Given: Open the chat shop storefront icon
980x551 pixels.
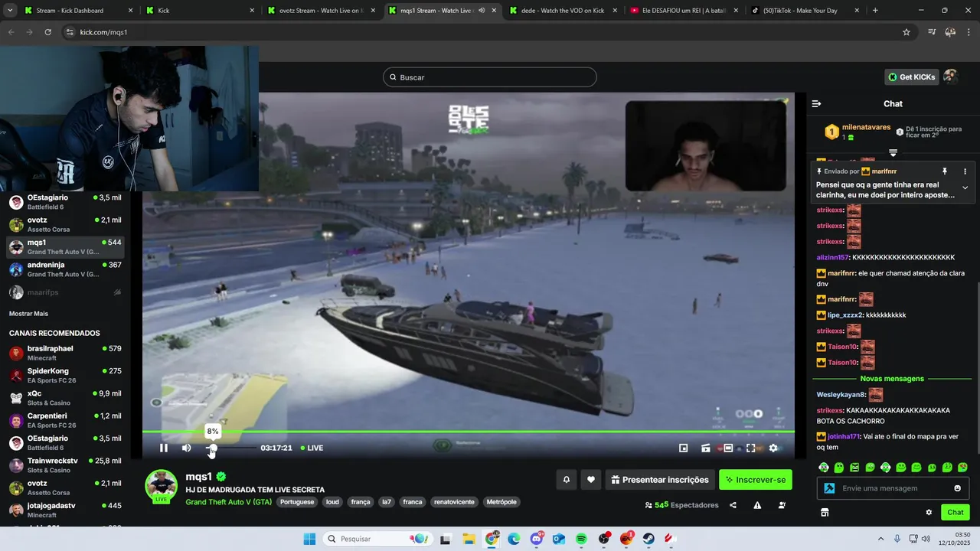Looking at the screenshot, I should click(x=825, y=513).
